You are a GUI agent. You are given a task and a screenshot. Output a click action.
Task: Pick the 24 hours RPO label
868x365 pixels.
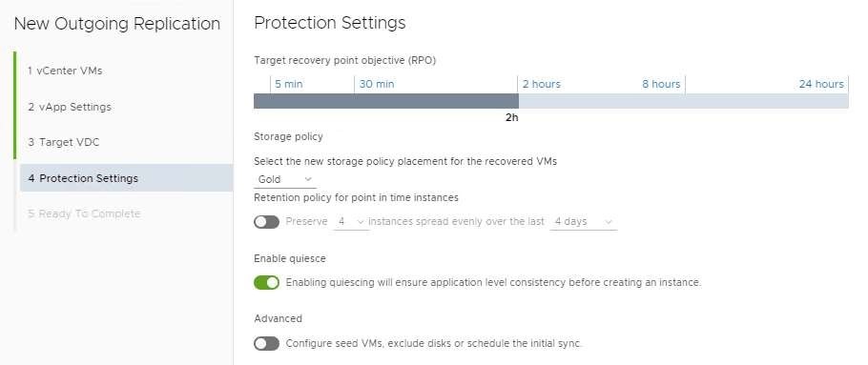click(x=821, y=84)
